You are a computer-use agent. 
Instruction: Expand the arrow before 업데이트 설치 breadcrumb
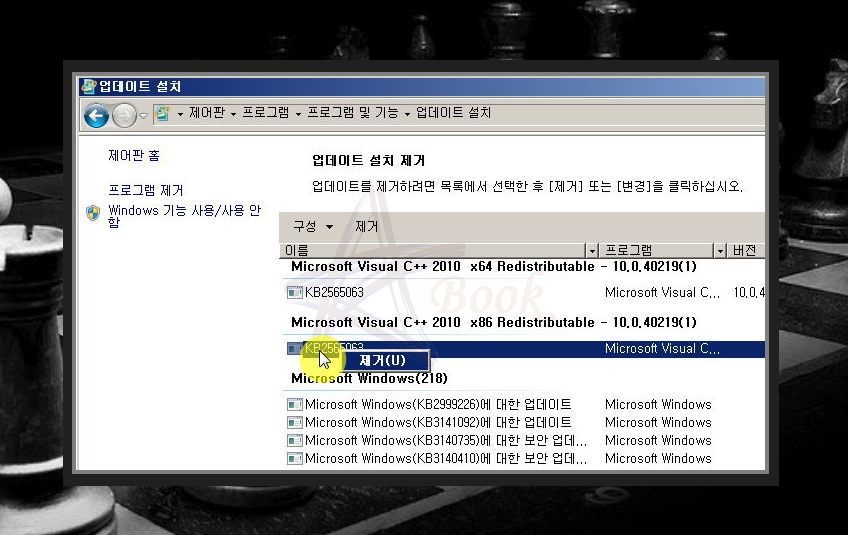coord(407,114)
